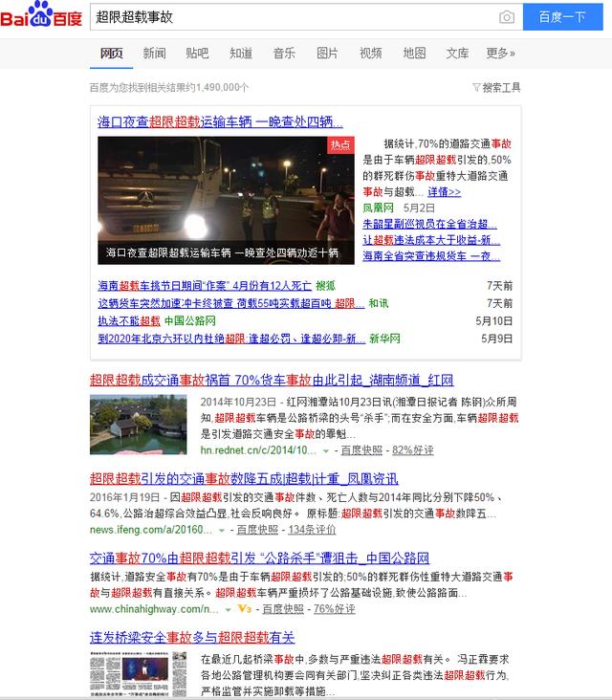
Task: Click the 新华网 source label
Action: (384, 339)
